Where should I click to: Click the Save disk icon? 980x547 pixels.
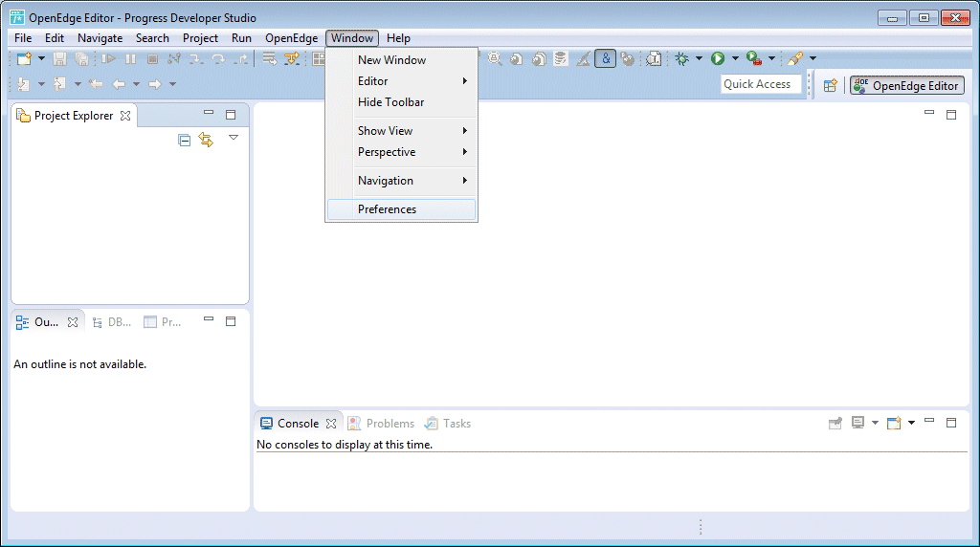click(x=59, y=58)
